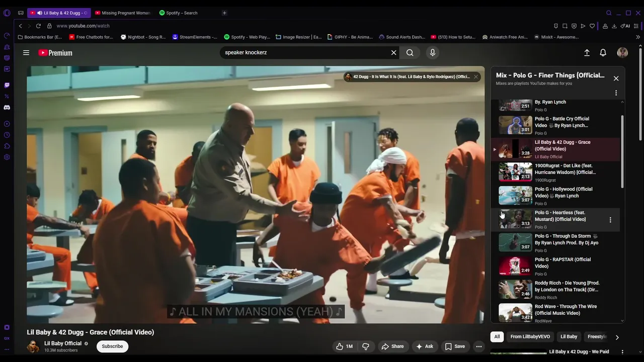The width and height of the screenshot is (644, 362).
Task: Open the browser profile icon in toolbar
Action: point(605,26)
